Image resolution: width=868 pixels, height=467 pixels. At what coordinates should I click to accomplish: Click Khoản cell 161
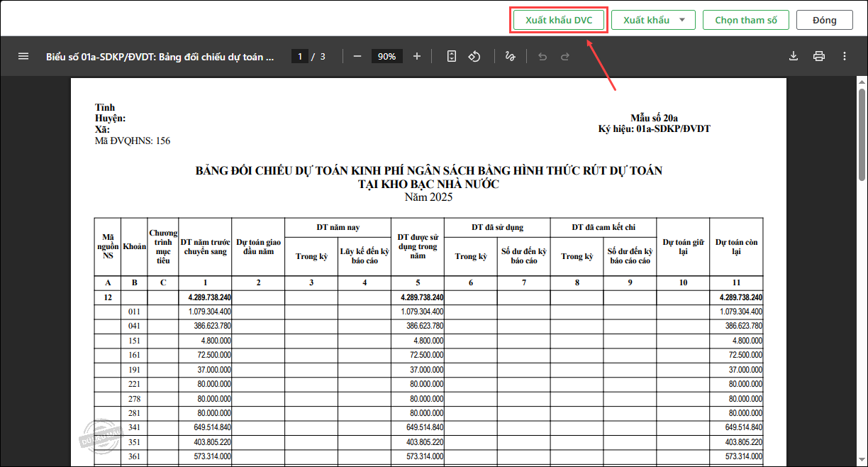coord(134,355)
